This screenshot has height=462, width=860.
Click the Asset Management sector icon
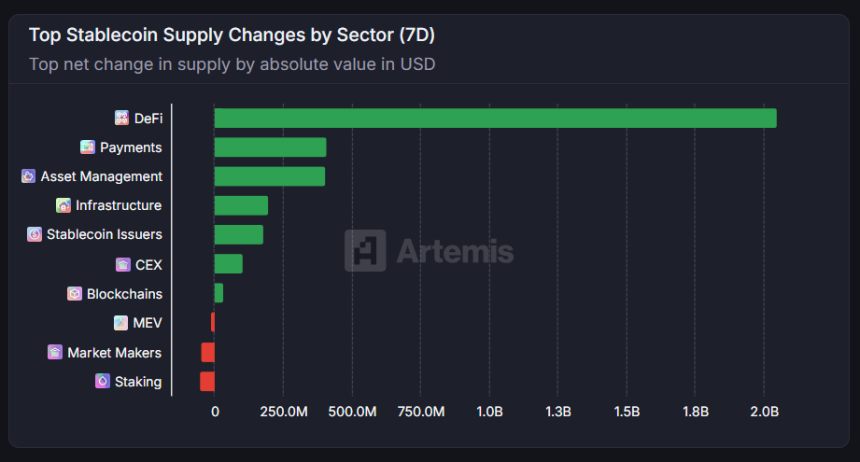pos(29,176)
